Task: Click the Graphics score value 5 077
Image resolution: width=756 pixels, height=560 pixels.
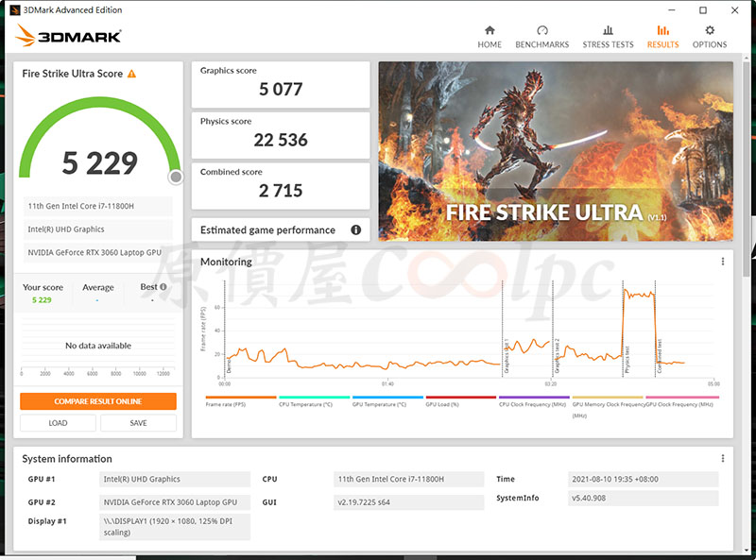Action: (x=281, y=89)
